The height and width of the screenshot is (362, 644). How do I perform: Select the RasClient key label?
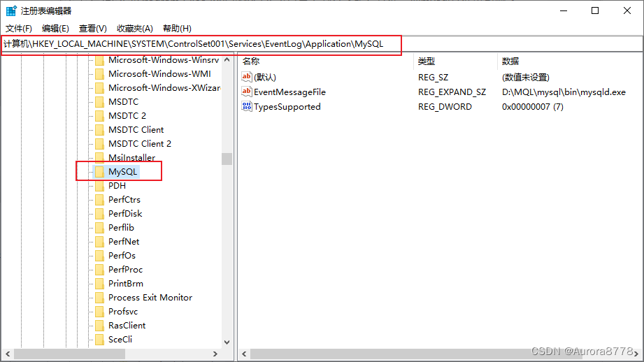[x=127, y=326]
